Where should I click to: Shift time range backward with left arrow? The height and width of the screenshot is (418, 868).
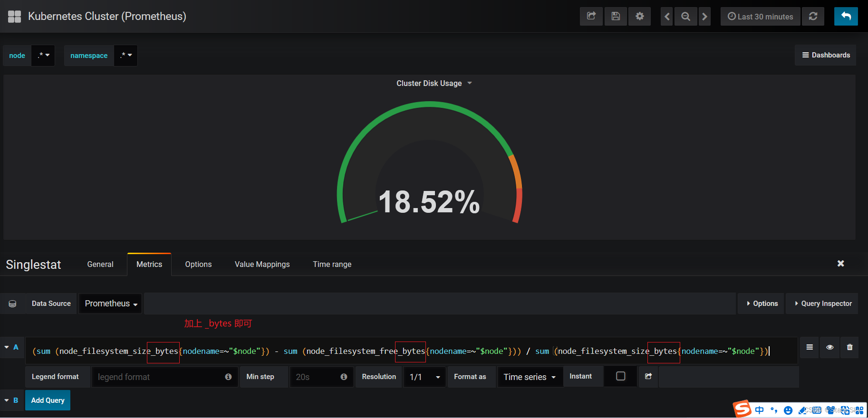[x=667, y=17]
